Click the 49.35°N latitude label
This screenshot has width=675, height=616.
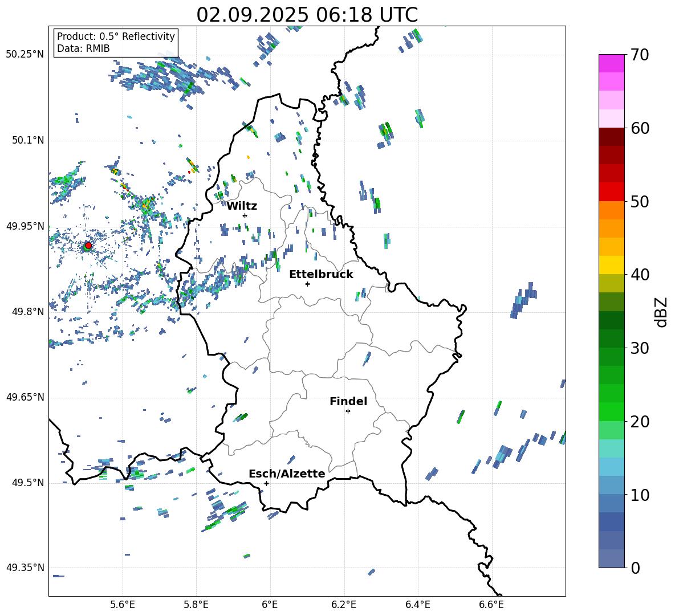[25, 568]
